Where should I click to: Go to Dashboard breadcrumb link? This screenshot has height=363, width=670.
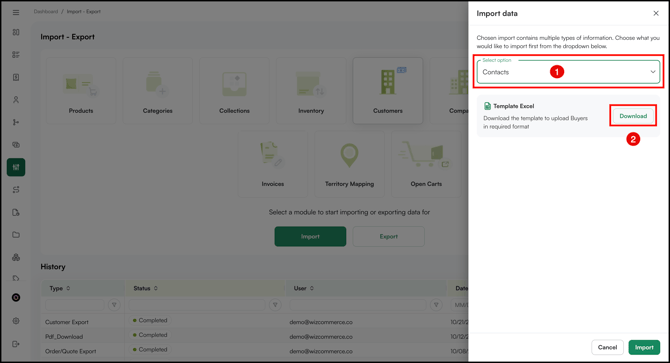(46, 12)
